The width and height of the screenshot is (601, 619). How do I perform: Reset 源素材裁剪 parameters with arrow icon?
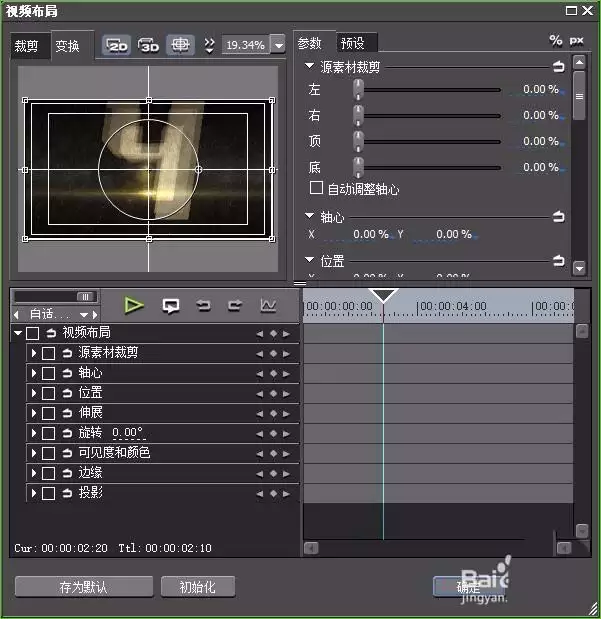click(558, 66)
